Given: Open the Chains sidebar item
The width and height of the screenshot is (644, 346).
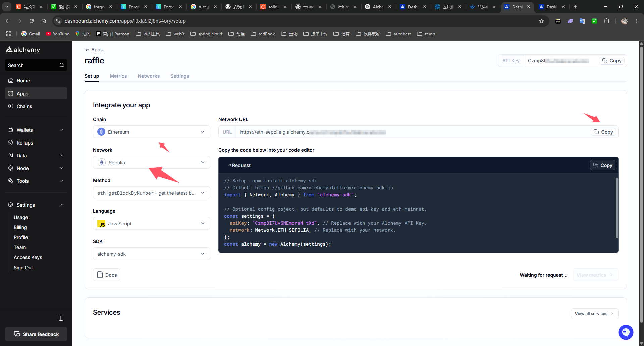Looking at the screenshot, I should [x=36, y=106].
